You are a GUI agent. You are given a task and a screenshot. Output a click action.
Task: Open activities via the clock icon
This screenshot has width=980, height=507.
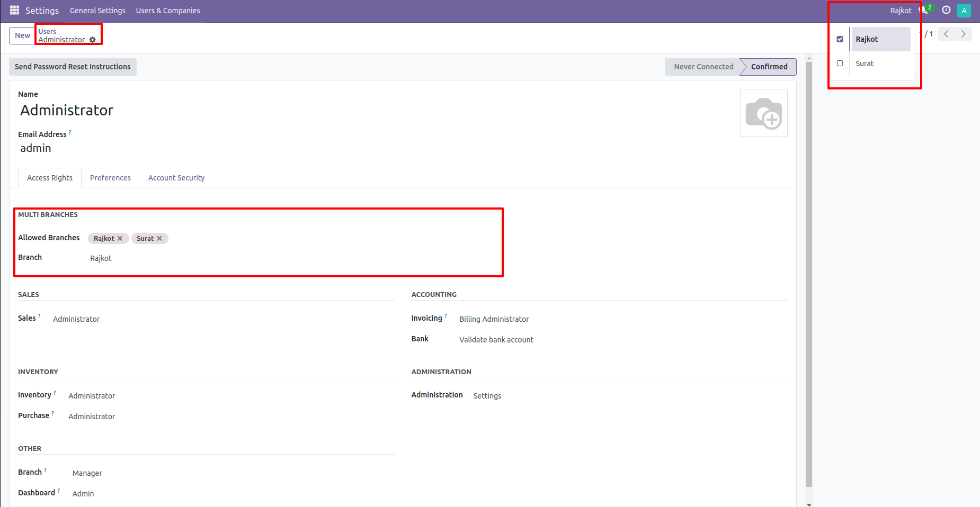click(947, 10)
